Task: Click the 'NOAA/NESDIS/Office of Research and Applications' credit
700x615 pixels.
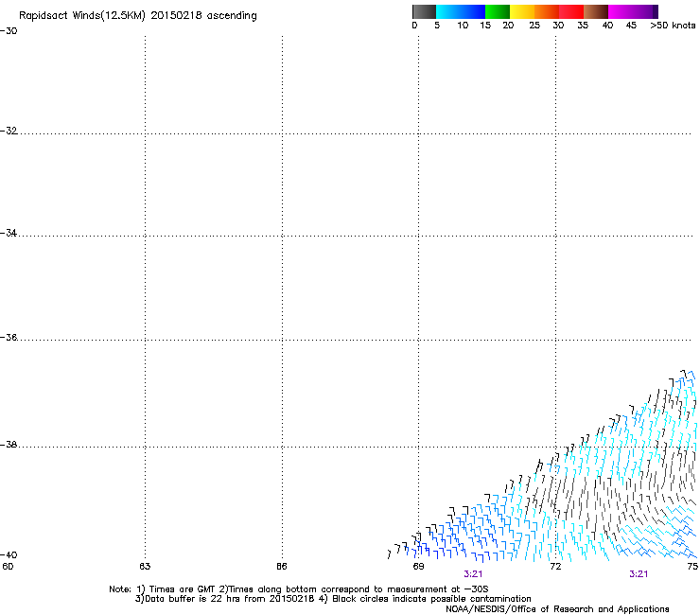Action: (x=557, y=609)
